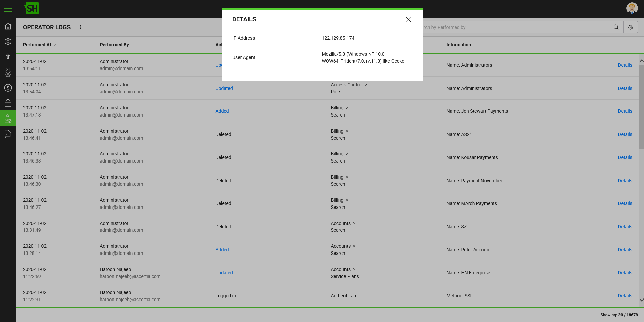Click the Information column header
The image size is (644, 322).
[x=459, y=45]
